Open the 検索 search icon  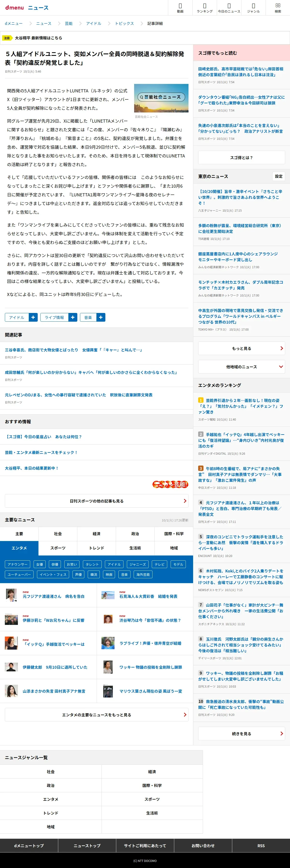278,8
